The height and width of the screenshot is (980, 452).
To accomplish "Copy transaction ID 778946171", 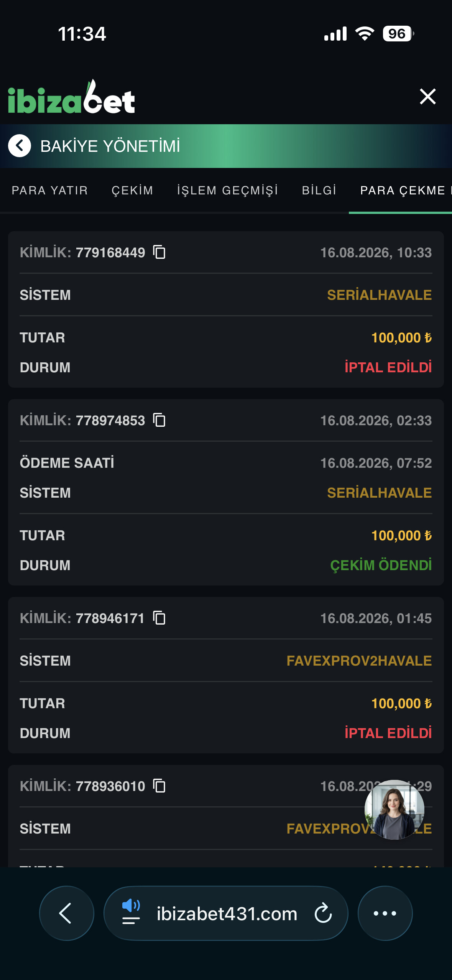I will [159, 618].
